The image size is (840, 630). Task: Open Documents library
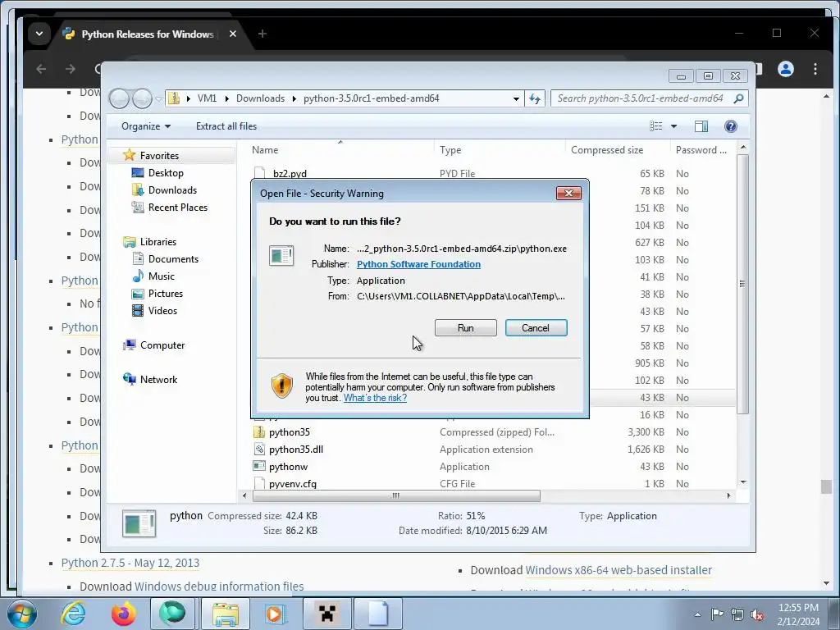pyautogui.click(x=172, y=259)
